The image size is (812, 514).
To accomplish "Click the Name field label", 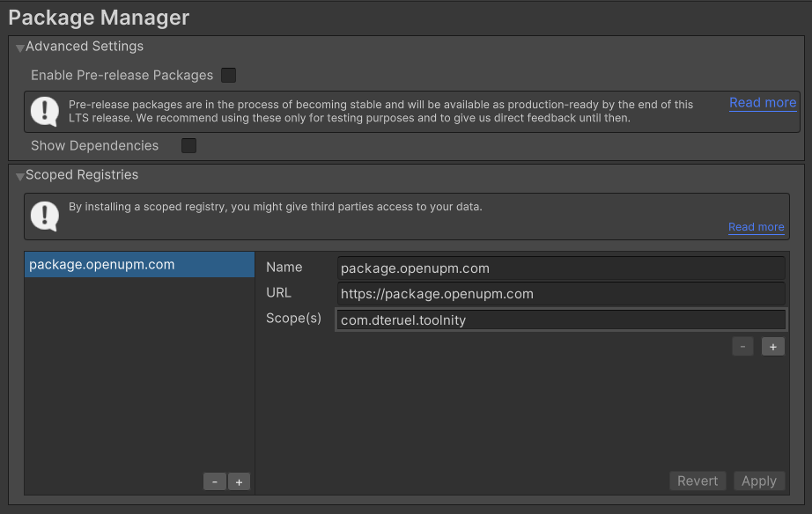I will pyautogui.click(x=284, y=267).
